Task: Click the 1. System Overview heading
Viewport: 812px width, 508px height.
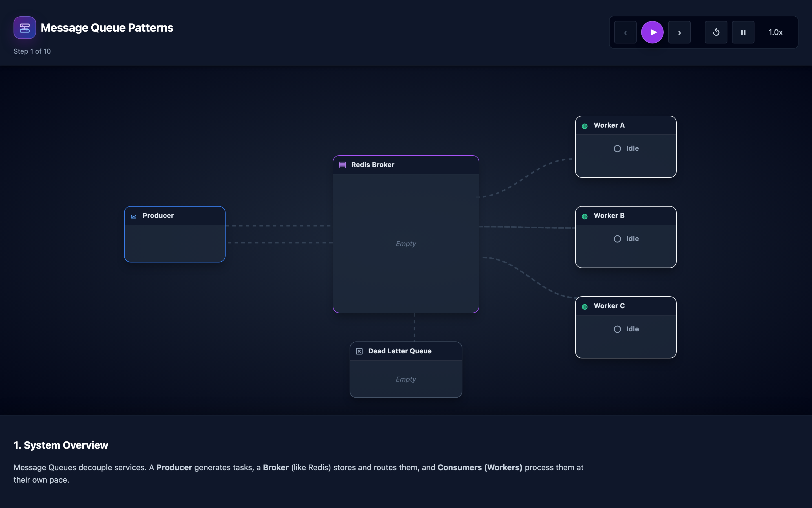Action: click(x=61, y=445)
